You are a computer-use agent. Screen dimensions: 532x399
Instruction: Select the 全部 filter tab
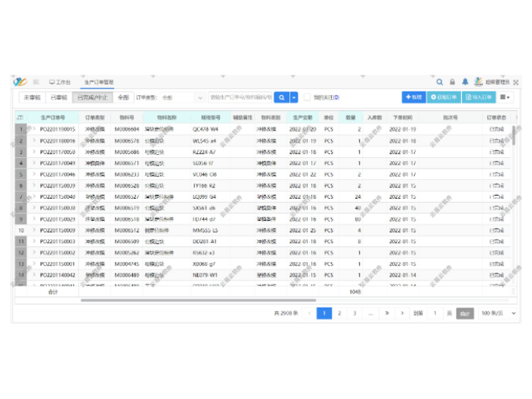point(123,97)
